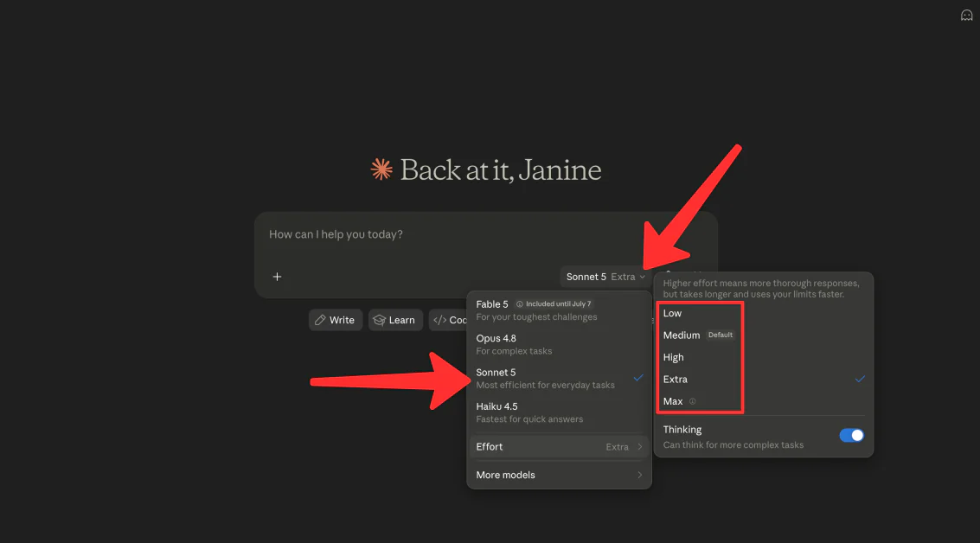Choose the High effort level
Image resolution: width=980 pixels, height=543 pixels.
point(763,357)
